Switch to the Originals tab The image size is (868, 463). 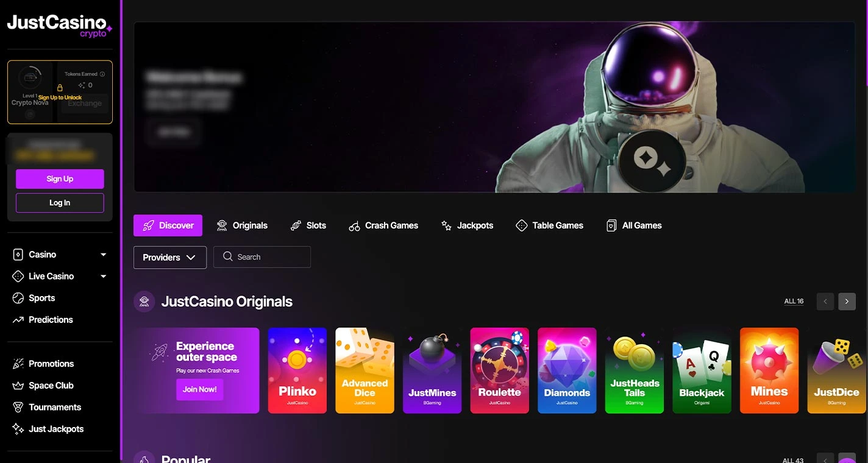pyautogui.click(x=242, y=225)
